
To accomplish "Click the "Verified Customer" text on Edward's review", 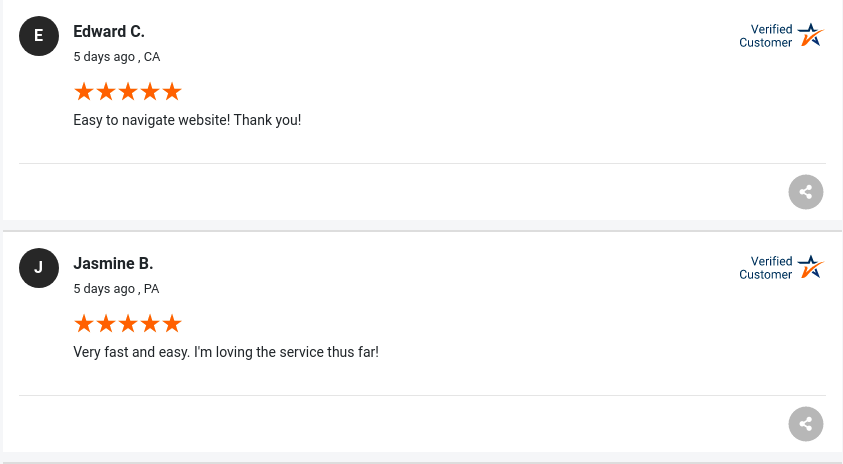I will [766, 36].
